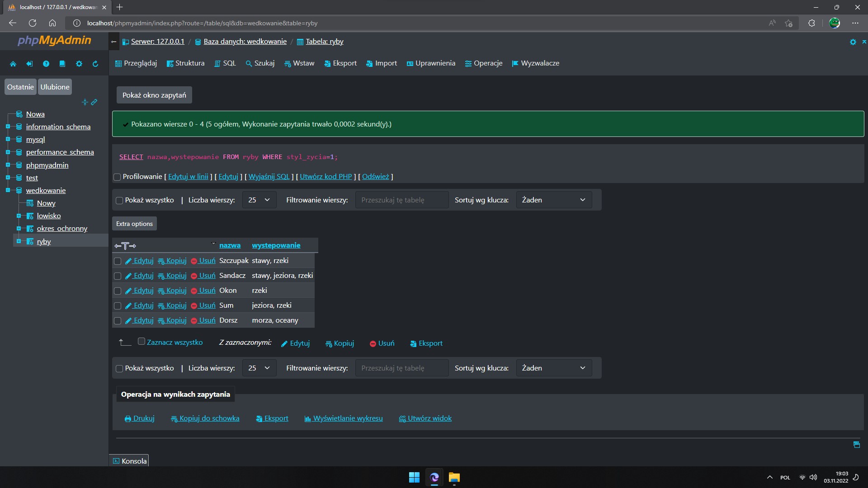This screenshot has height=488, width=868.
Task: Select the Okon row checkbox
Action: pos(118,291)
